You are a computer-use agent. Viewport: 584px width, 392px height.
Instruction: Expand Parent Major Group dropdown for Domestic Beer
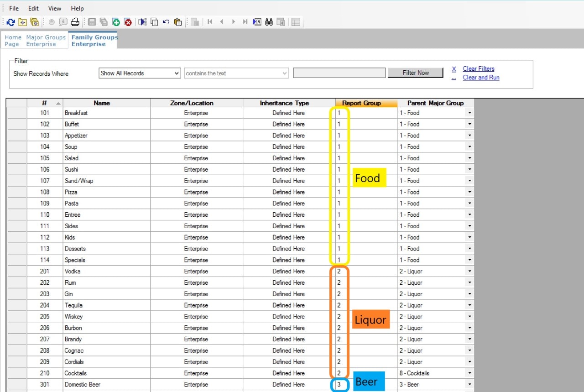(470, 385)
